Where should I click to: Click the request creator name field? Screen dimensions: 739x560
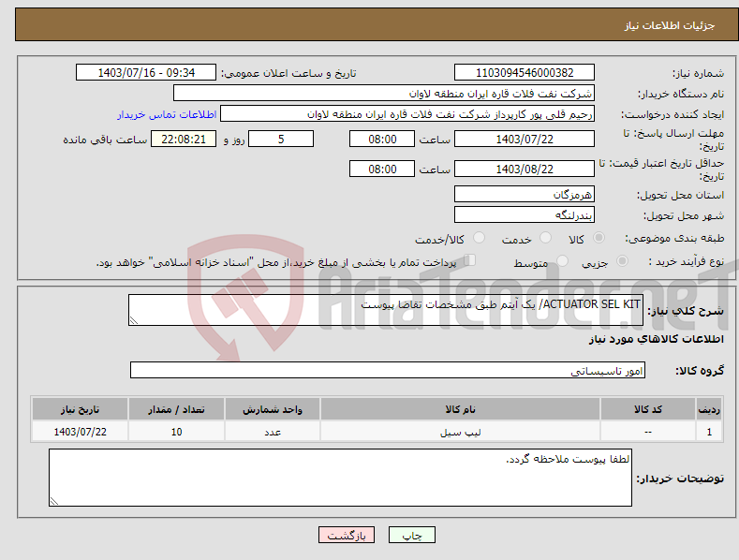coord(407,114)
